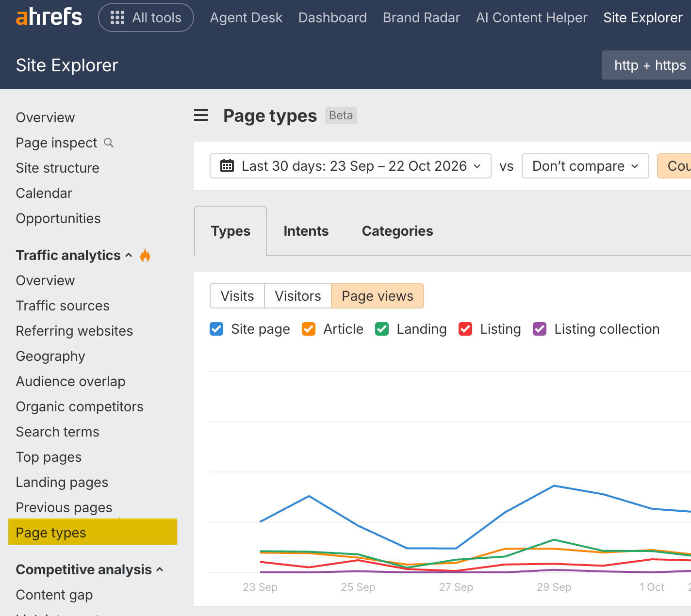
Task: Open Audience overlap report
Action: tap(70, 381)
